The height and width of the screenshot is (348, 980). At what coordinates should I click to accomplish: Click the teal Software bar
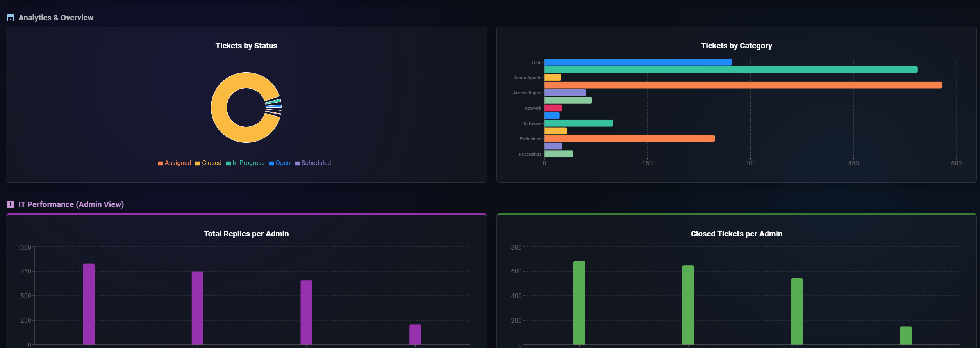[x=578, y=123]
